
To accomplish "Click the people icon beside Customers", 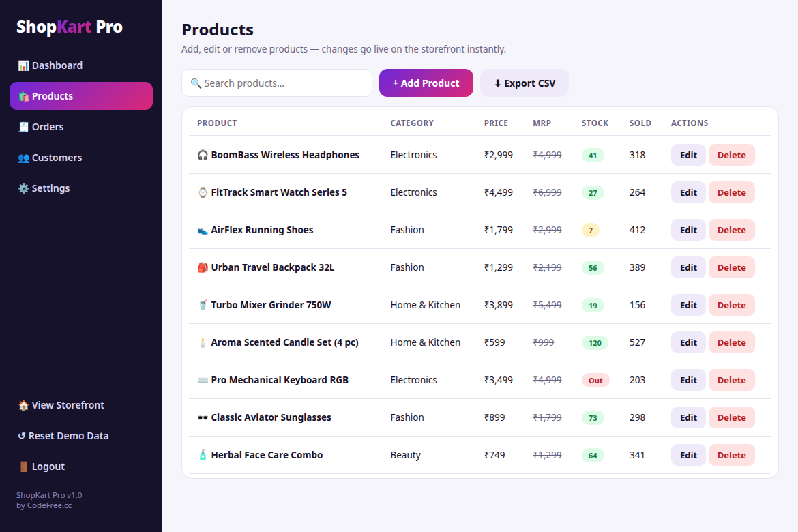I will (23, 158).
